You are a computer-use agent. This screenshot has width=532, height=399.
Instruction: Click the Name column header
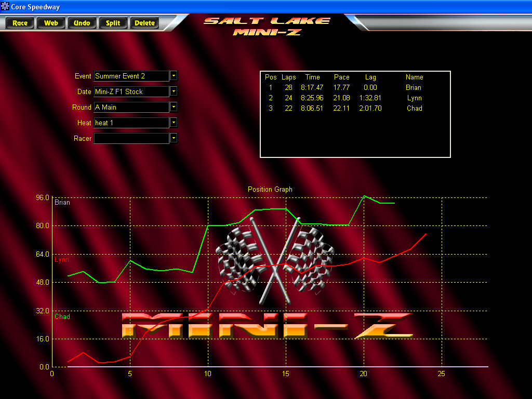pos(414,77)
